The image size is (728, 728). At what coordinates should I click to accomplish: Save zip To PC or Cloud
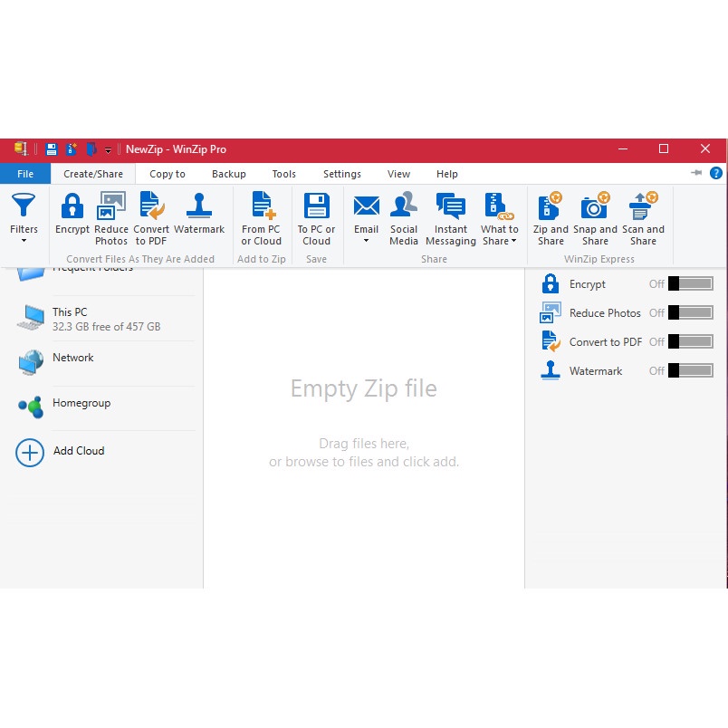point(316,218)
